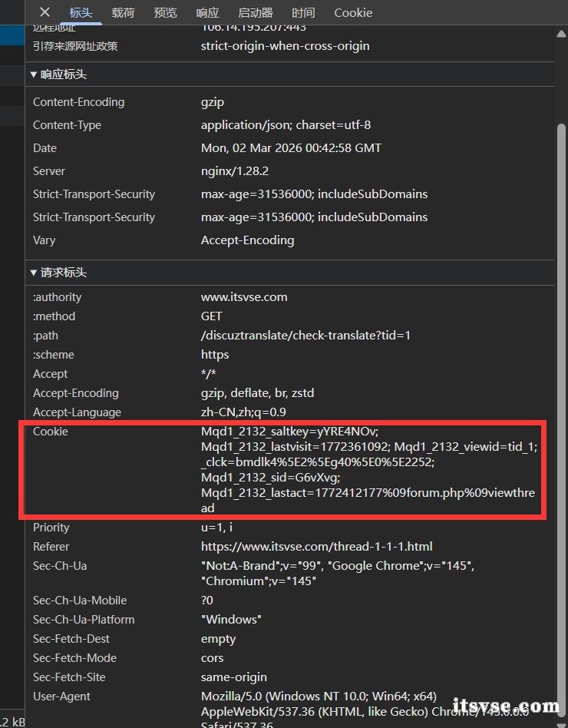This screenshot has width=568, height=728.
Task: Click the User-Agent header name
Action: 61,697
